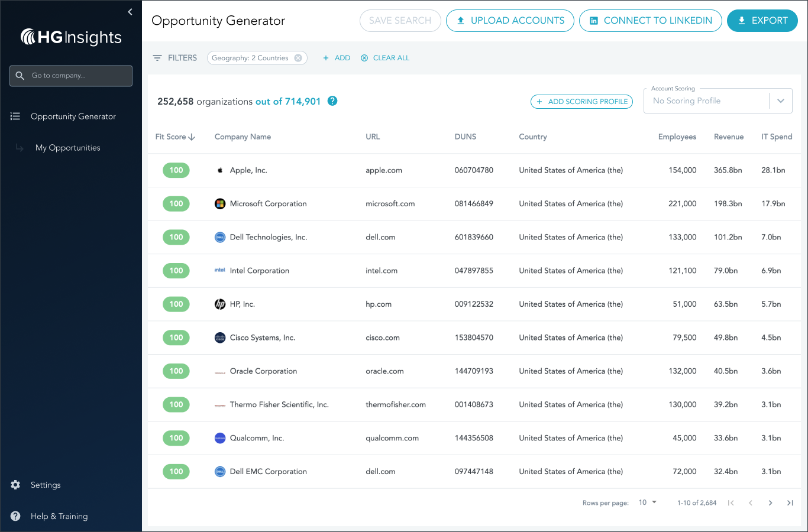
Task: Click the Qualcomm company logo icon
Action: 220,438
